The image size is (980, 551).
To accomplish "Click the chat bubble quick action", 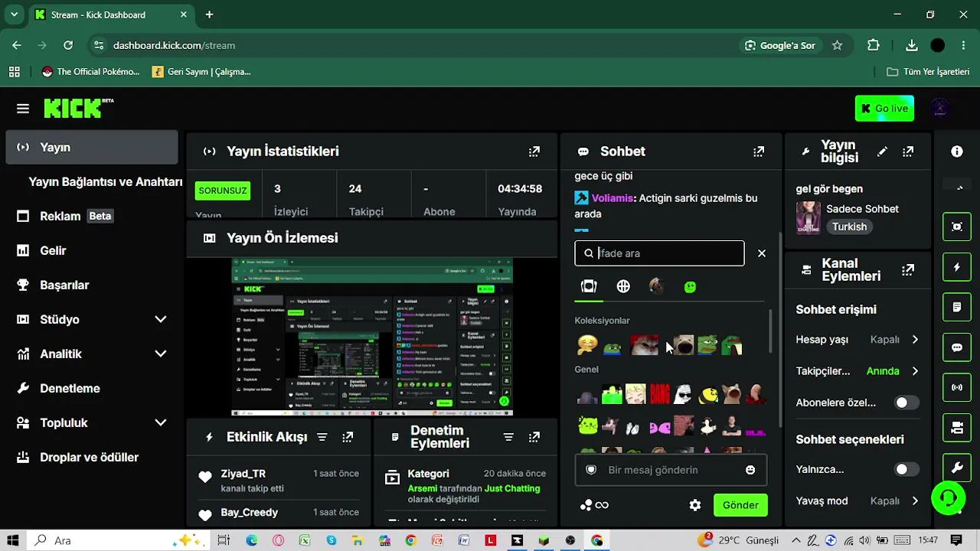I will pos(957,347).
